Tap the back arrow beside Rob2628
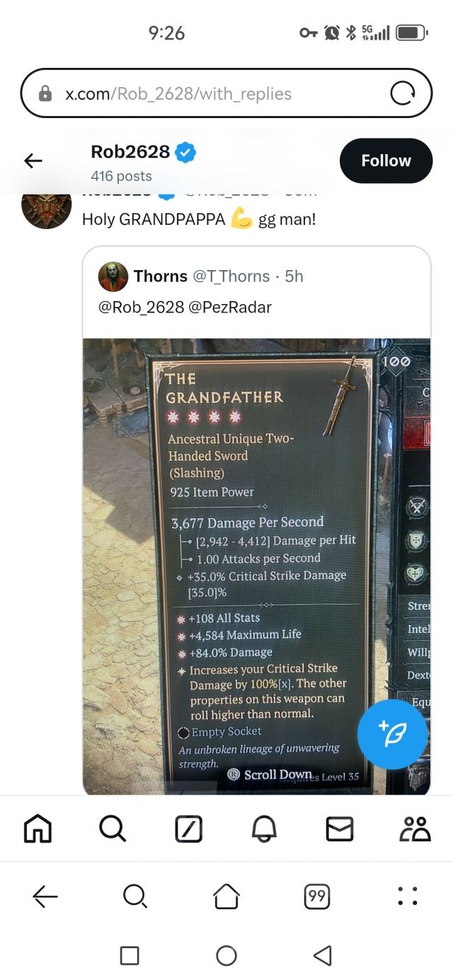The width and height of the screenshot is (453, 980). click(33, 161)
